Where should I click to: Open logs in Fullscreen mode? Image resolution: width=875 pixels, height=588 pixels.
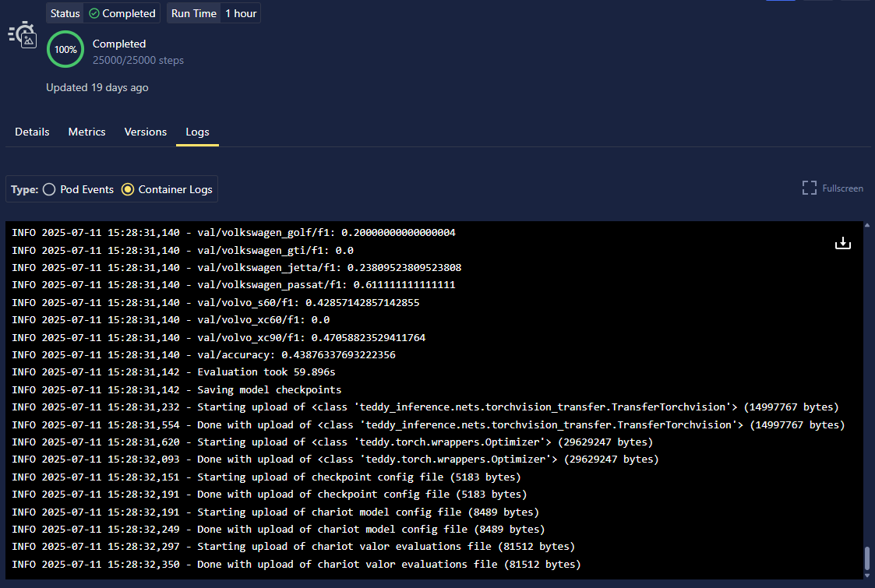833,188
